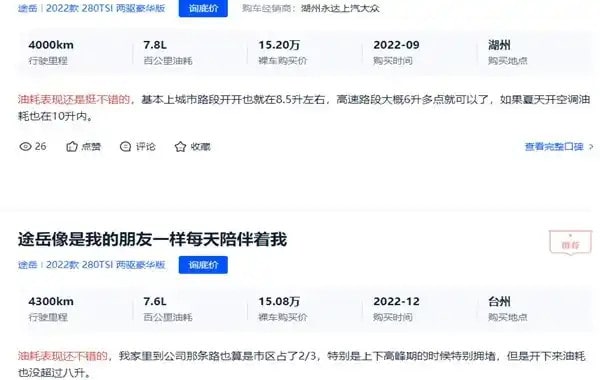Open 查看完整口碑 full review link

[554, 147]
